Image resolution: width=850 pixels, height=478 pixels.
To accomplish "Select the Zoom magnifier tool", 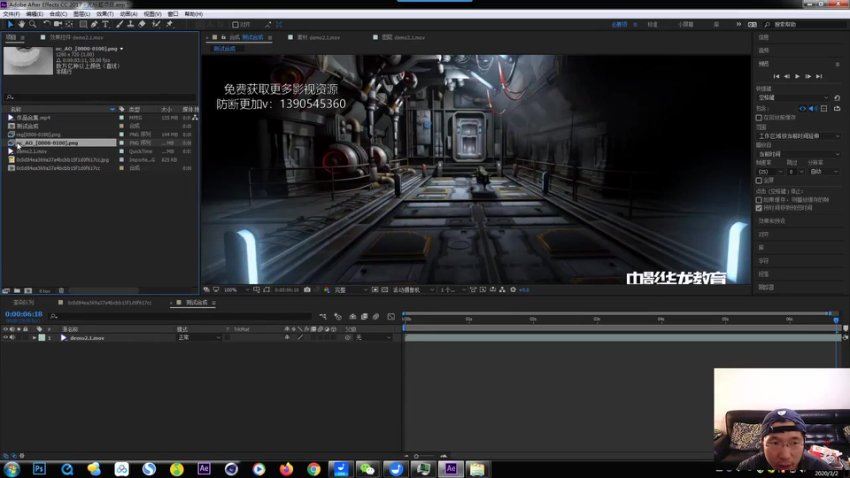I will 33,24.
